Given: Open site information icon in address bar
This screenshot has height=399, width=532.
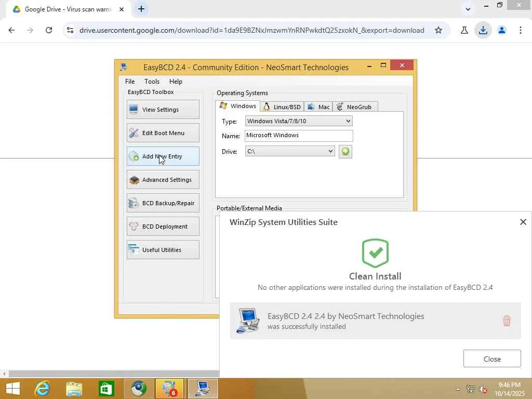Looking at the screenshot, I should (x=70, y=30).
